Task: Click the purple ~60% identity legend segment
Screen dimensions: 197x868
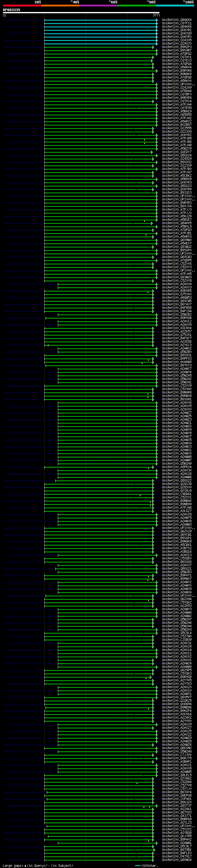Action: pos(98,6)
